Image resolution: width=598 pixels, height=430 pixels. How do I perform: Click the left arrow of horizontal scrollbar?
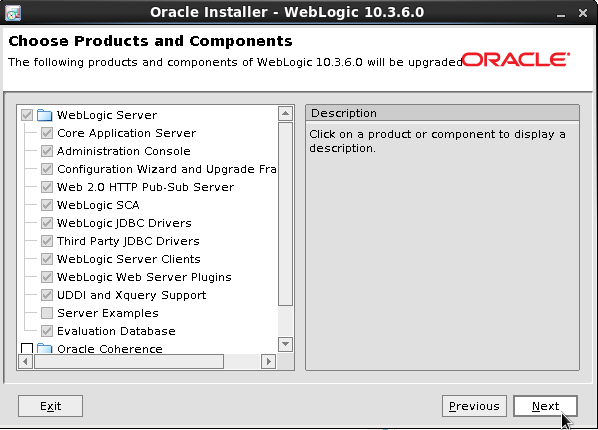pyautogui.click(x=25, y=361)
